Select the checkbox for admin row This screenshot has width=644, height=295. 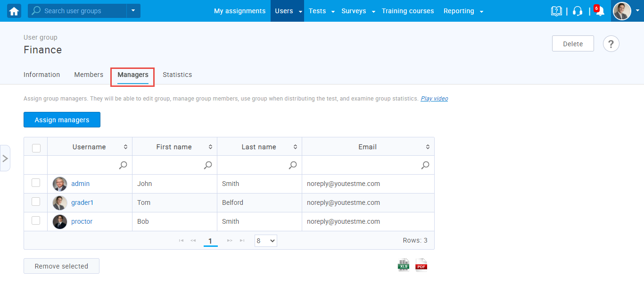[36, 183]
